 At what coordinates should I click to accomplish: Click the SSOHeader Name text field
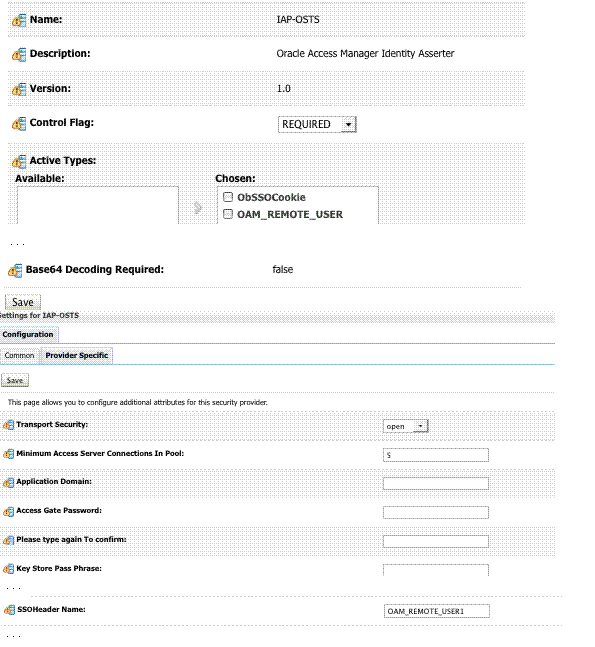point(437,611)
